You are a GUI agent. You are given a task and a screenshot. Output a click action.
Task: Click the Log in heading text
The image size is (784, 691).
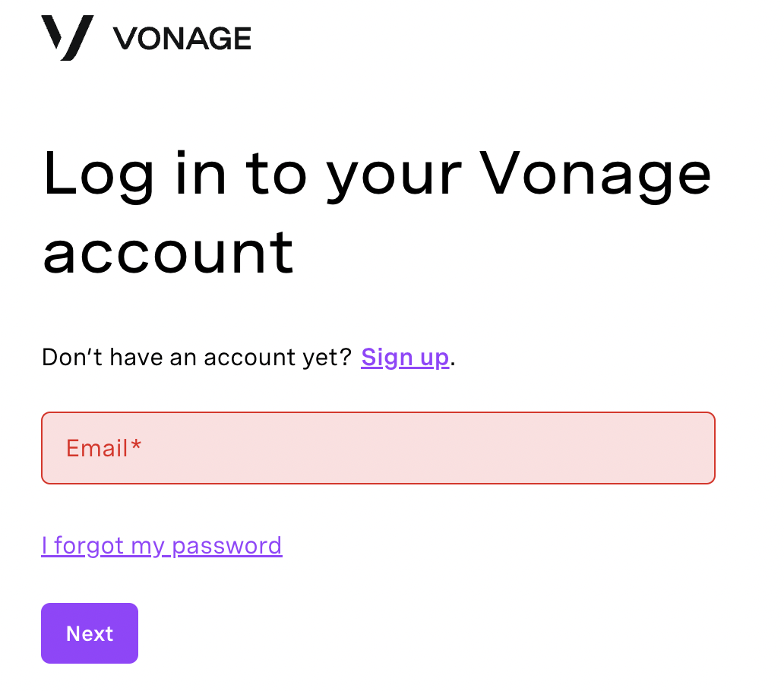pyautogui.click(x=377, y=213)
